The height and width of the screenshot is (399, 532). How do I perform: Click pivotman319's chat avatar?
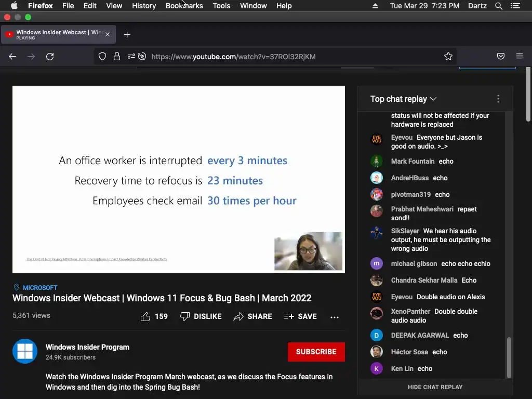(x=377, y=194)
